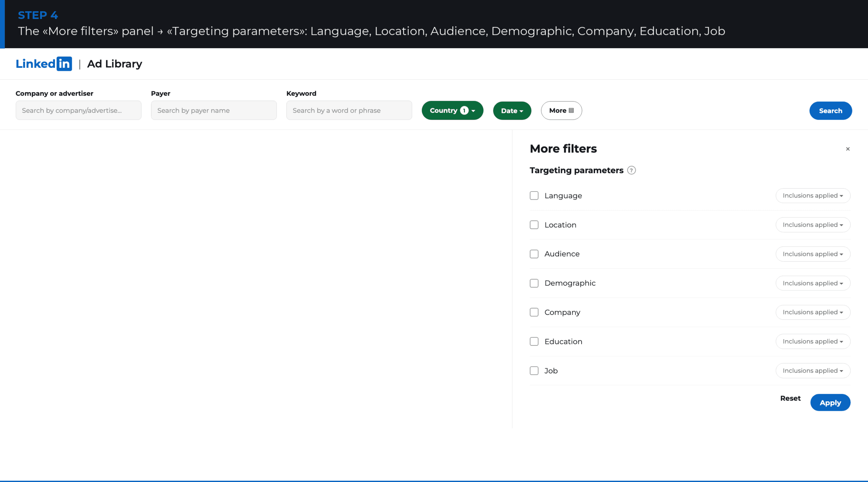The image size is (868, 482).
Task: Focus the Payer name search field
Action: point(214,110)
